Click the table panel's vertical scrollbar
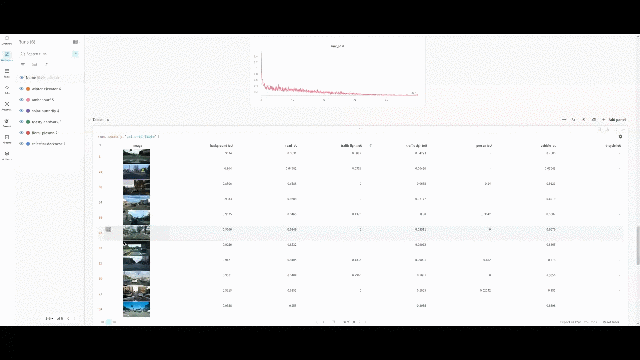This screenshot has height=360, width=640. tap(638, 246)
